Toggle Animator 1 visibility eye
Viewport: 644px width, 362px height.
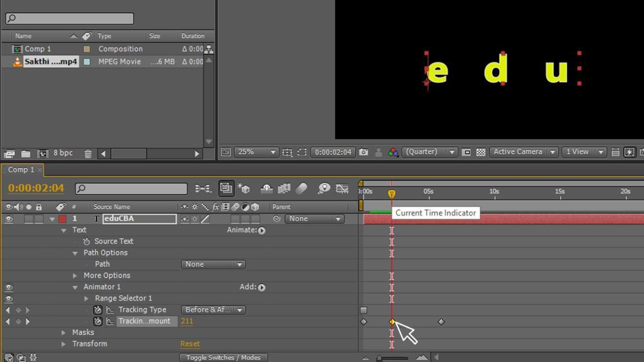click(9, 287)
